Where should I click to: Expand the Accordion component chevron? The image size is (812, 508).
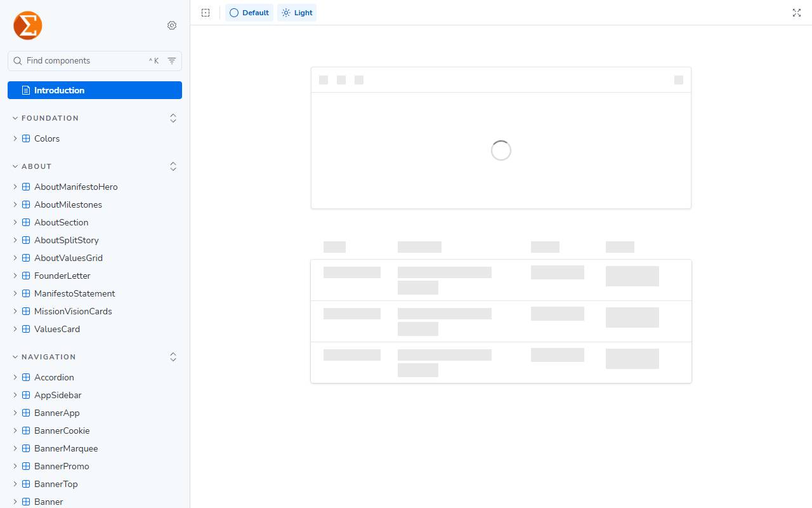[15, 377]
